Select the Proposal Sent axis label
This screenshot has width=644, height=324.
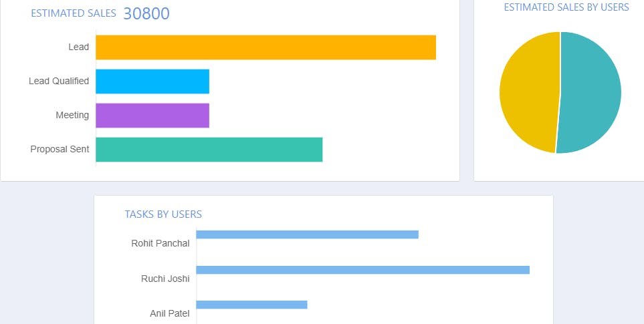60,149
